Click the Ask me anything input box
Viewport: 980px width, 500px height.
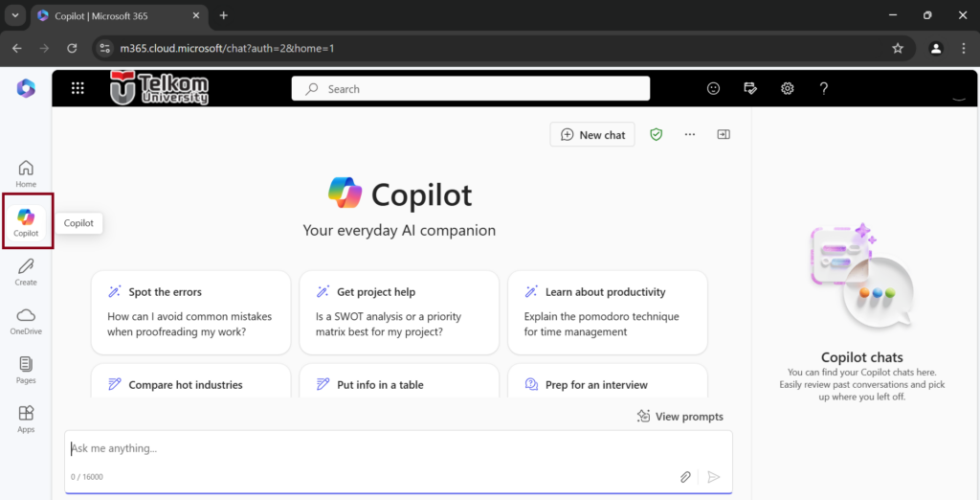click(x=383, y=448)
